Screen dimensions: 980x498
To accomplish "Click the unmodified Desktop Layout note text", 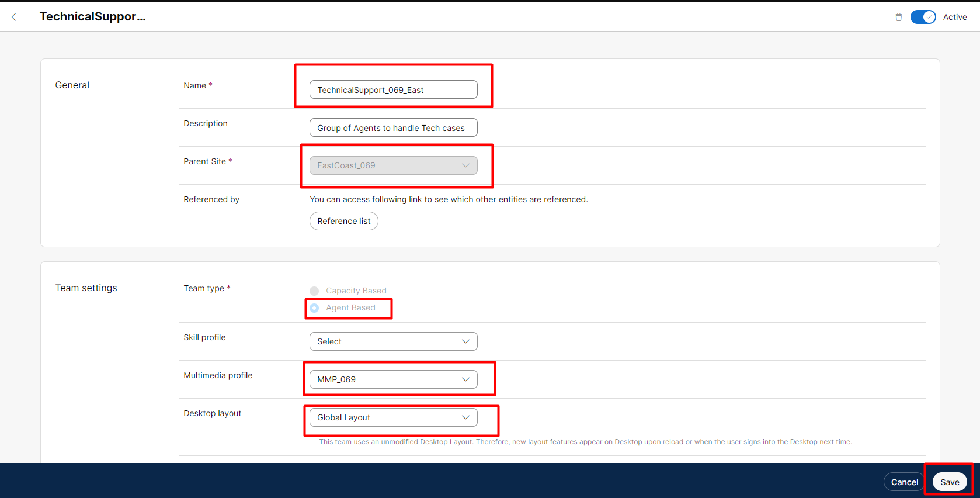I will pyautogui.click(x=585, y=442).
